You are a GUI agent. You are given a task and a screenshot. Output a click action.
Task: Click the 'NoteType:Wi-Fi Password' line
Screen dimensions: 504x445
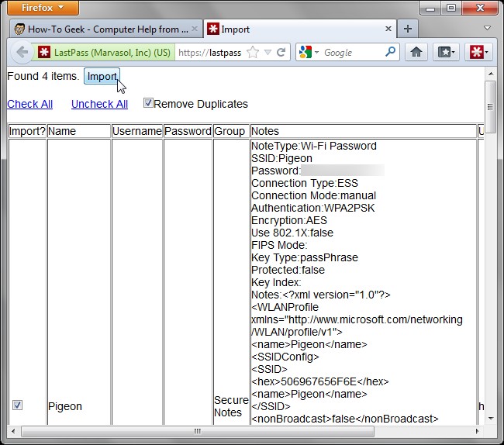(314, 146)
